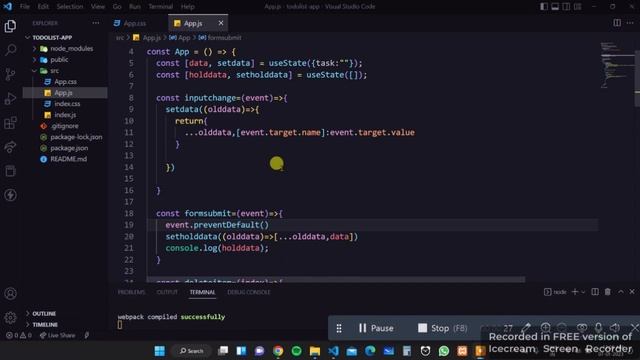Open WhatsApp from the taskbar
This screenshot has width=640, height=360.
point(444,351)
